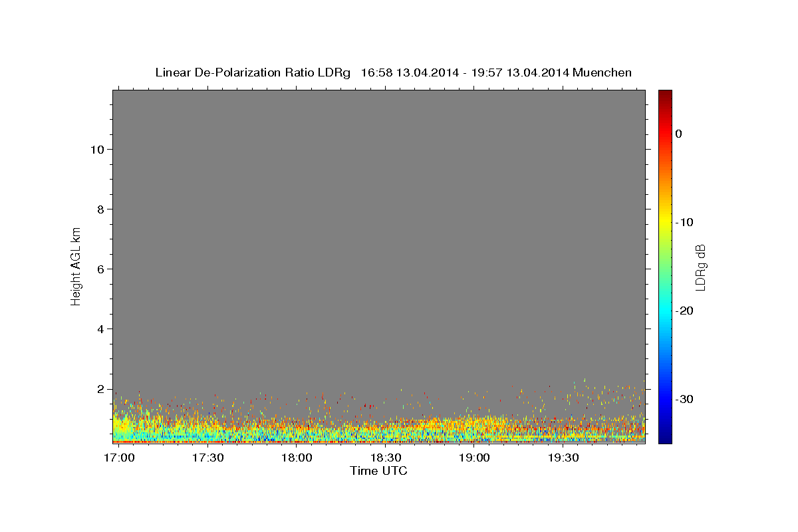Screen dimensions: 798x532
Task: Click the plot title text
Action: pyautogui.click(x=393, y=72)
